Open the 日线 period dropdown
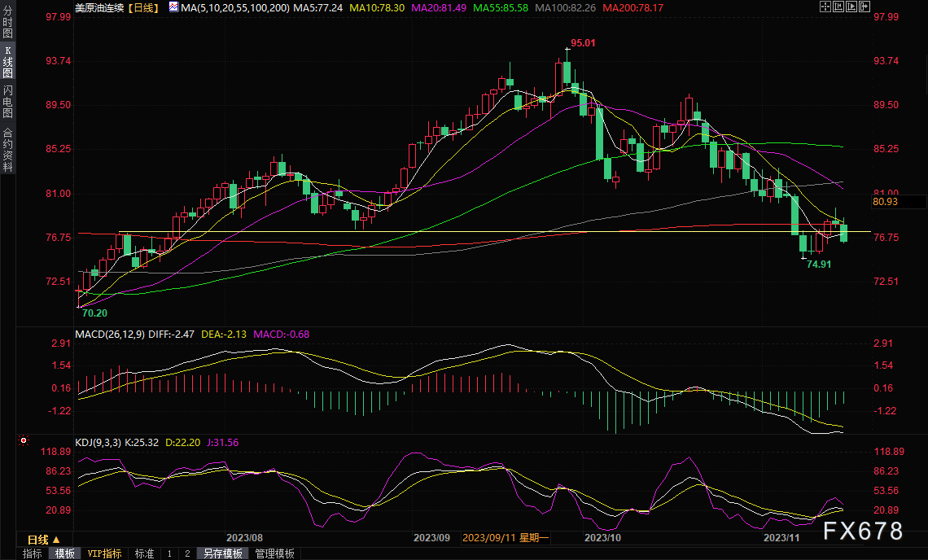Screen dimensions: 928x560 click(43, 540)
